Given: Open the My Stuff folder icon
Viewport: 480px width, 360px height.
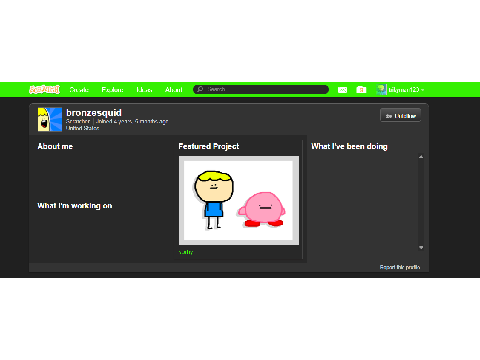Looking at the screenshot, I should (361, 90).
